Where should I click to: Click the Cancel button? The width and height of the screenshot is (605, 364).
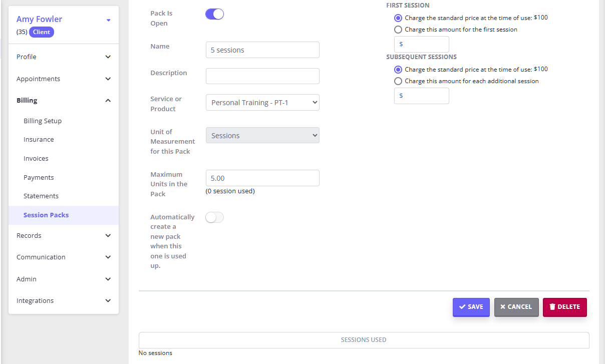click(x=516, y=307)
